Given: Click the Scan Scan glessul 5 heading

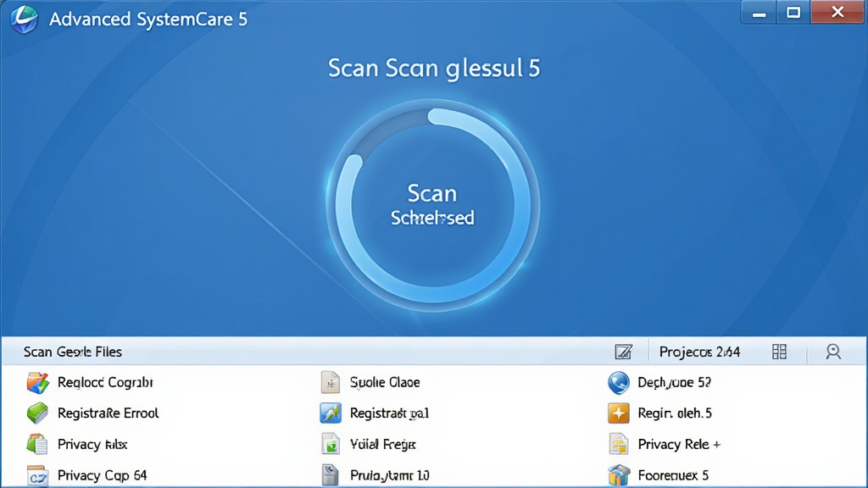Looking at the screenshot, I should (434, 69).
